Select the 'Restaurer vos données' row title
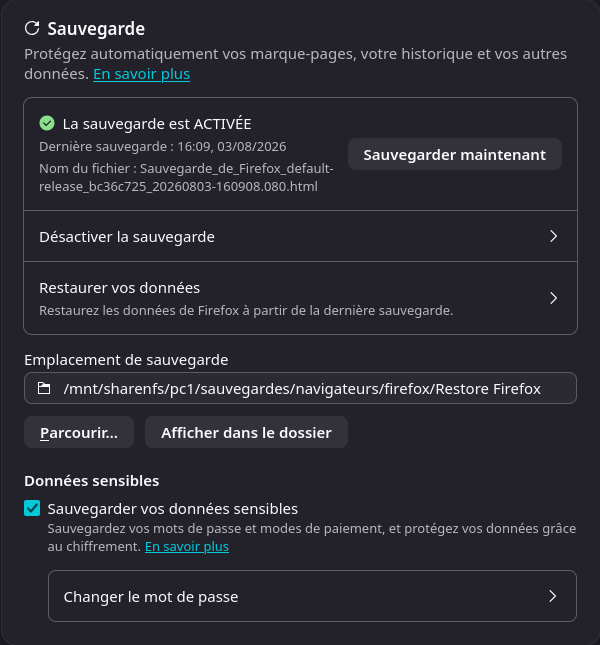 [x=119, y=288]
